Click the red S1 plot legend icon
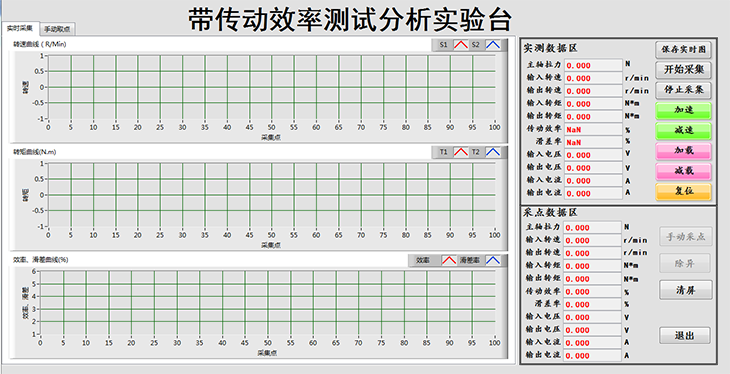 tap(461, 45)
